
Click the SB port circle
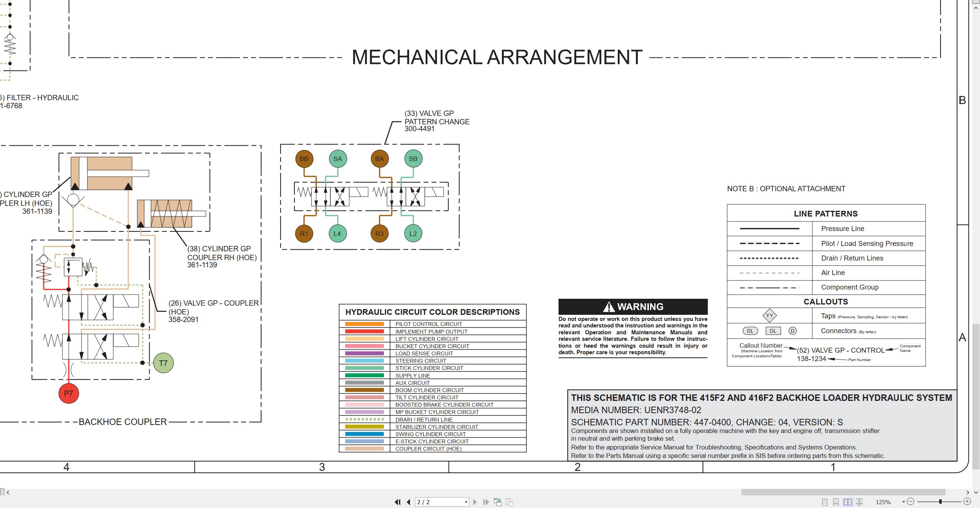click(413, 159)
